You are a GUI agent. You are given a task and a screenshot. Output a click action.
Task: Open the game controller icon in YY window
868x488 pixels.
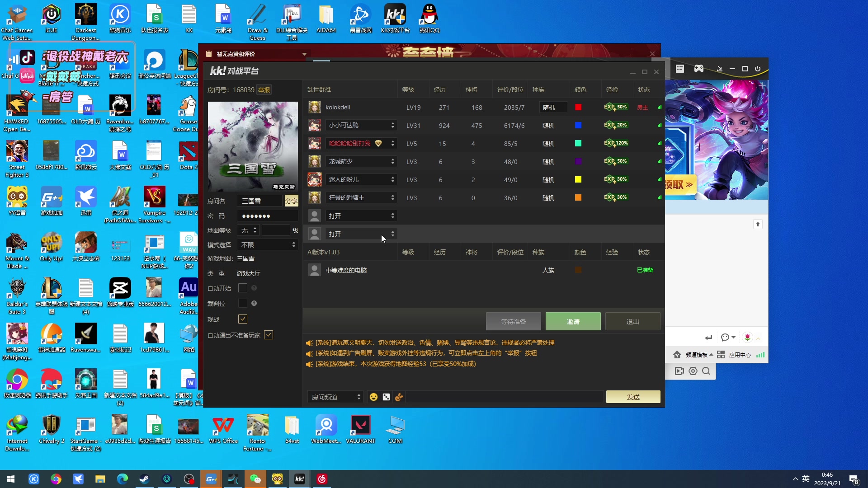(699, 69)
